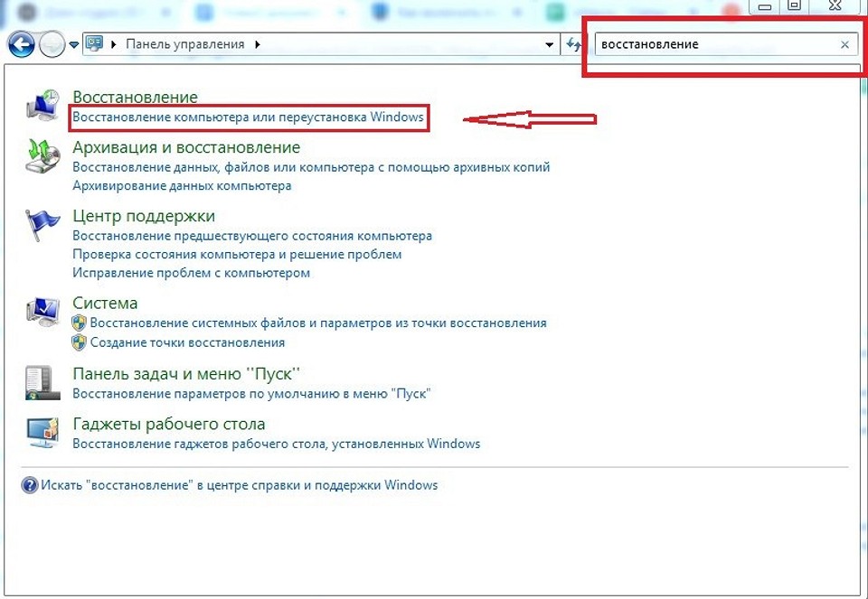
Task: Open Создание точки восстановления link
Action: pyautogui.click(x=188, y=342)
